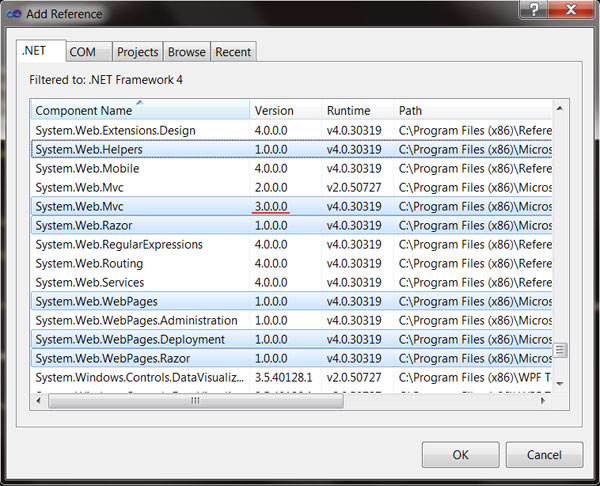Open the Browse tab
This screenshot has height=486, width=600.
point(186,52)
